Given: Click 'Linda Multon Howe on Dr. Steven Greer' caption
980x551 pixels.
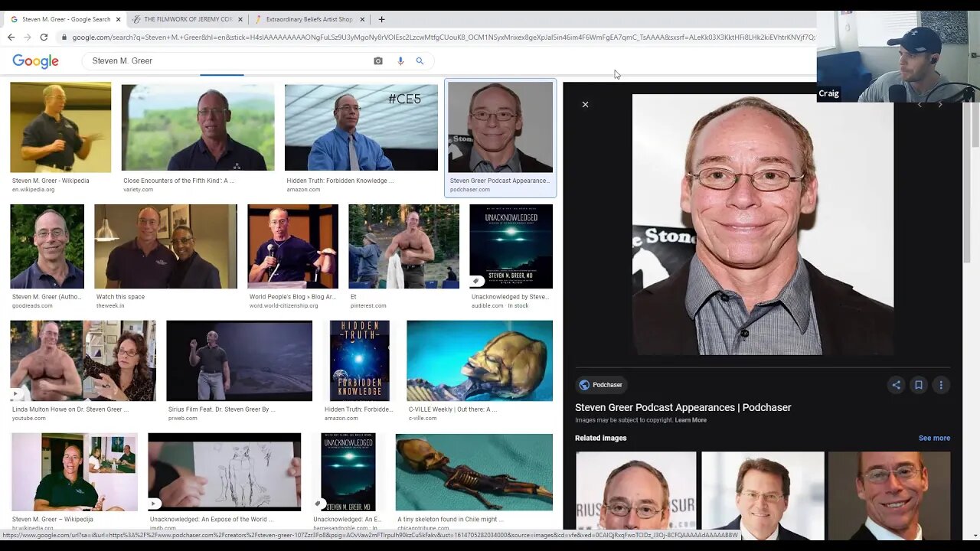Looking at the screenshot, I should tap(70, 409).
